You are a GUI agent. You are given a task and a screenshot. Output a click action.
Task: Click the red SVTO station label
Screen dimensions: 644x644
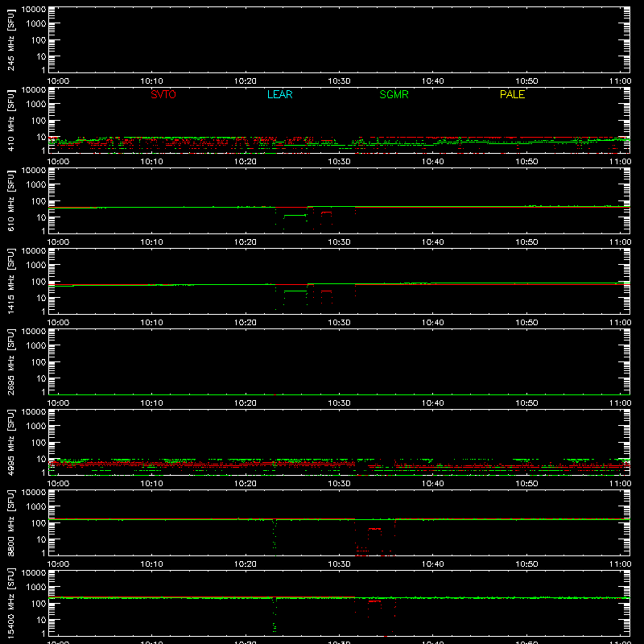tap(163, 94)
